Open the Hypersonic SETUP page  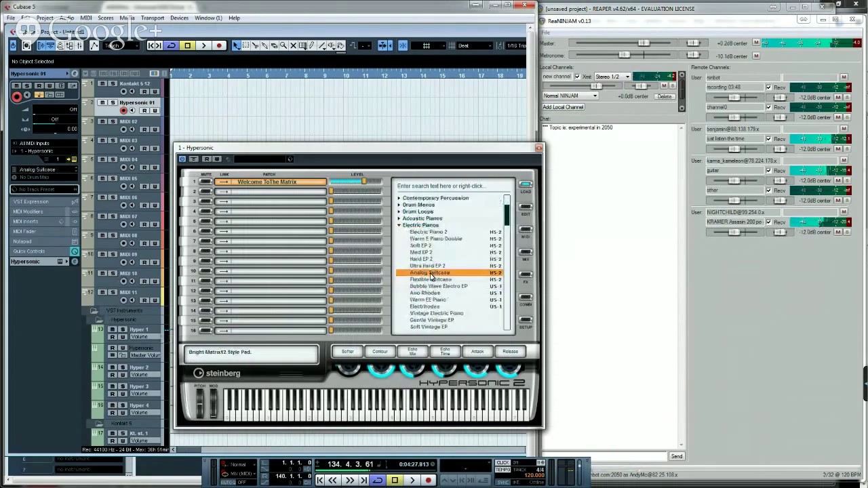[526, 320]
